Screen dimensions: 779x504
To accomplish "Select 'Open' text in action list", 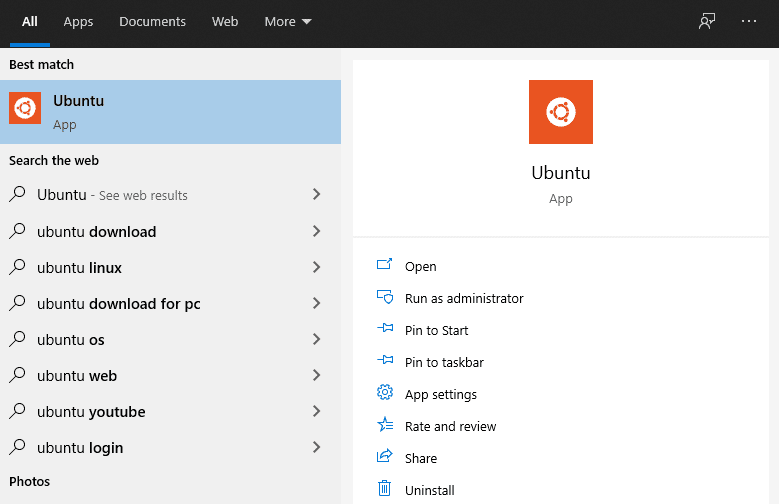I will [x=420, y=266].
